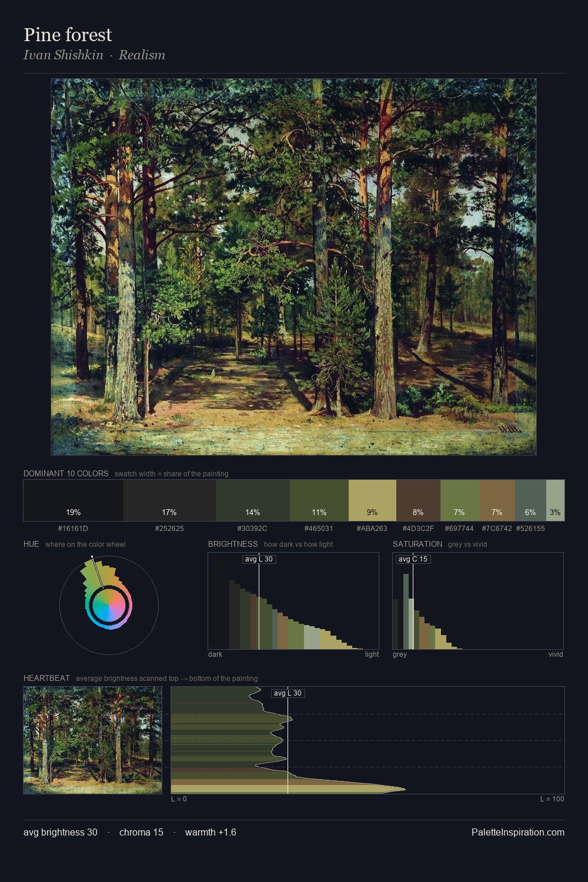Click 'warmth +1.6' in the footer
The width and height of the screenshot is (588, 882).
(211, 832)
